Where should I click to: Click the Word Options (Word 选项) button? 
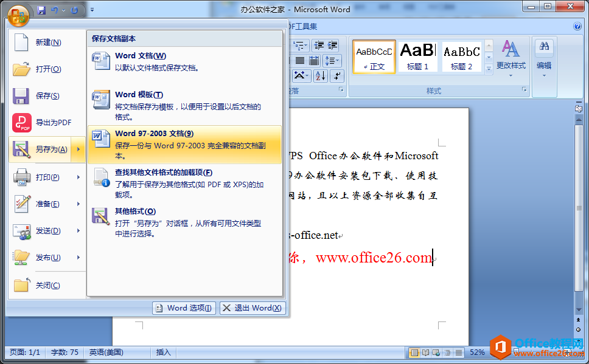184,307
